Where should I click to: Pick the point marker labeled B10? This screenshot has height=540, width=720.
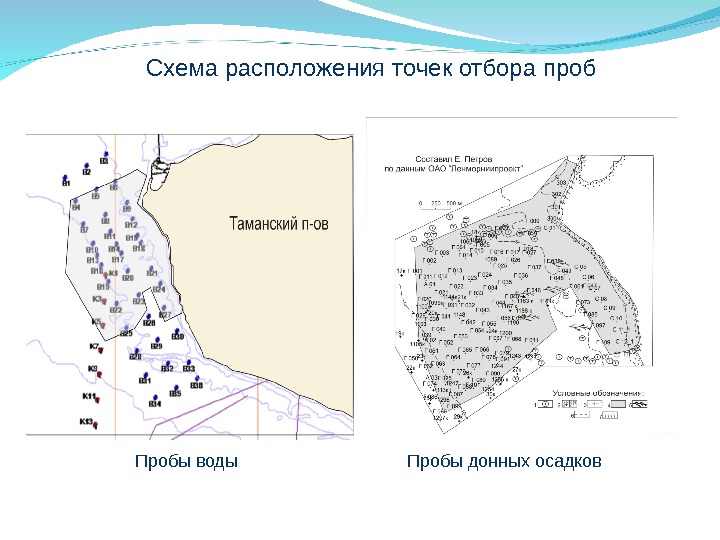[93, 244]
